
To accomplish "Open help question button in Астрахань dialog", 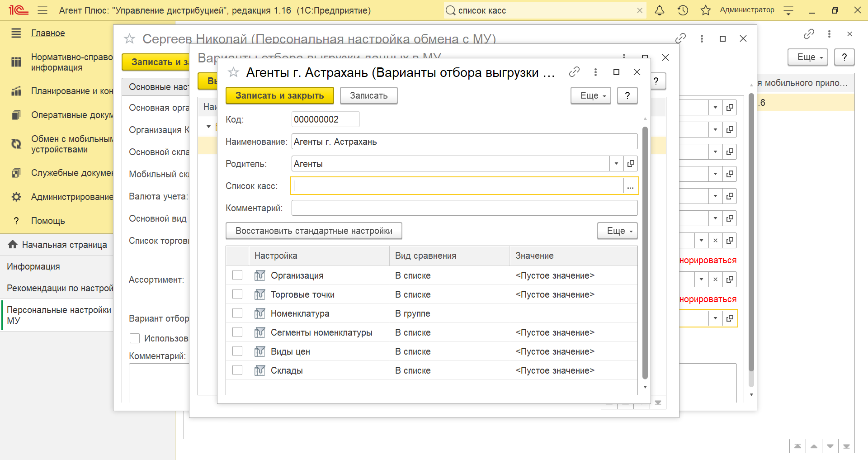I will [627, 95].
